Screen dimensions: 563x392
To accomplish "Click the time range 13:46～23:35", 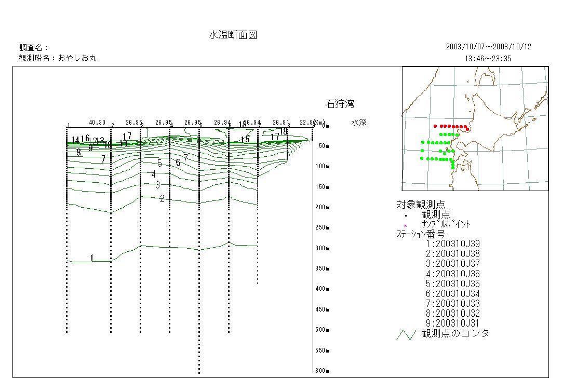I will pos(488,59).
